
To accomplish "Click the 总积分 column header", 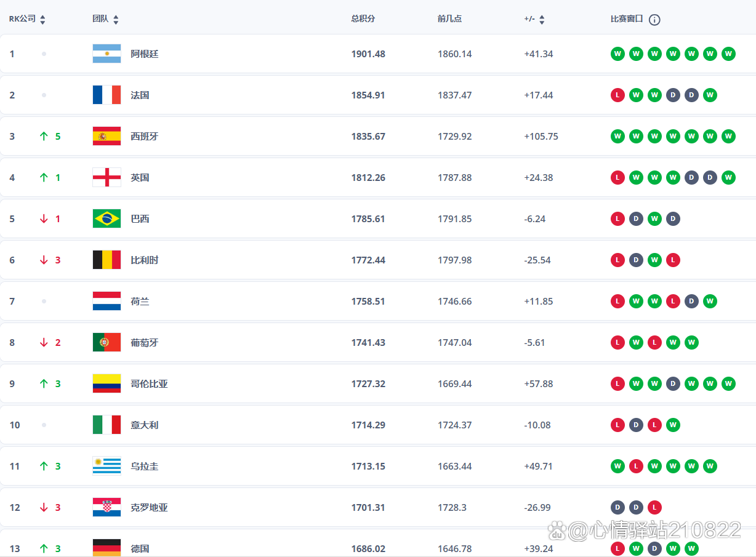I will tap(363, 19).
